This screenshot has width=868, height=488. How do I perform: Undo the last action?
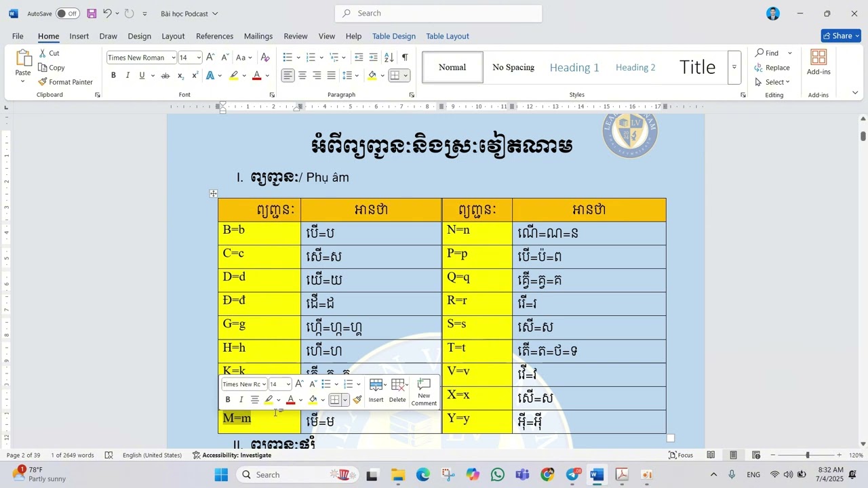click(x=107, y=14)
